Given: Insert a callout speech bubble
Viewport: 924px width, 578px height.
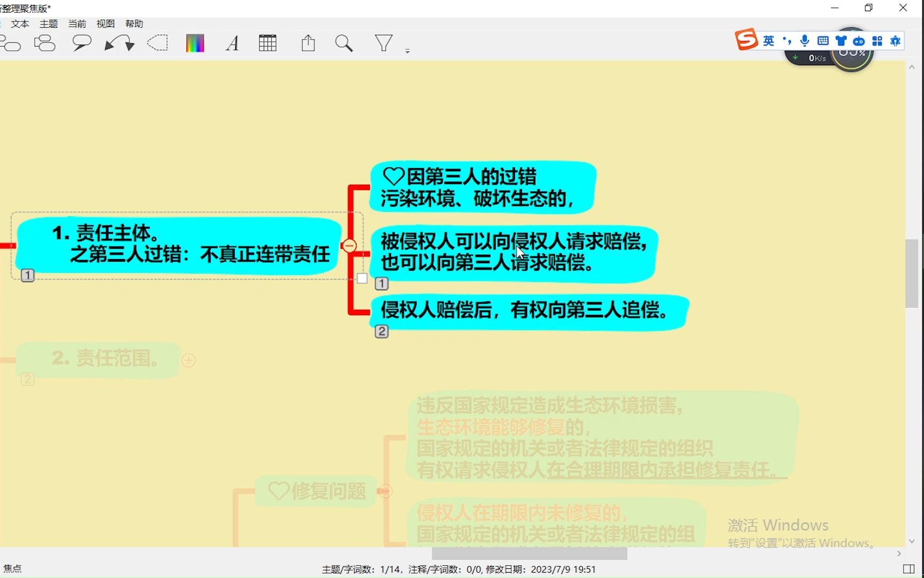Looking at the screenshot, I should (82, 43).
